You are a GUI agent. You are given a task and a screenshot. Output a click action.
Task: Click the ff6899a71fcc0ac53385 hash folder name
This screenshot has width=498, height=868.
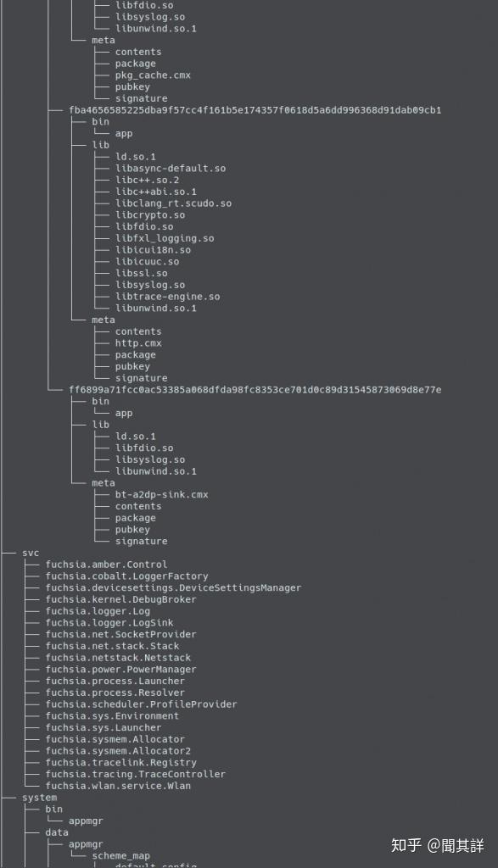pos(255,390)
